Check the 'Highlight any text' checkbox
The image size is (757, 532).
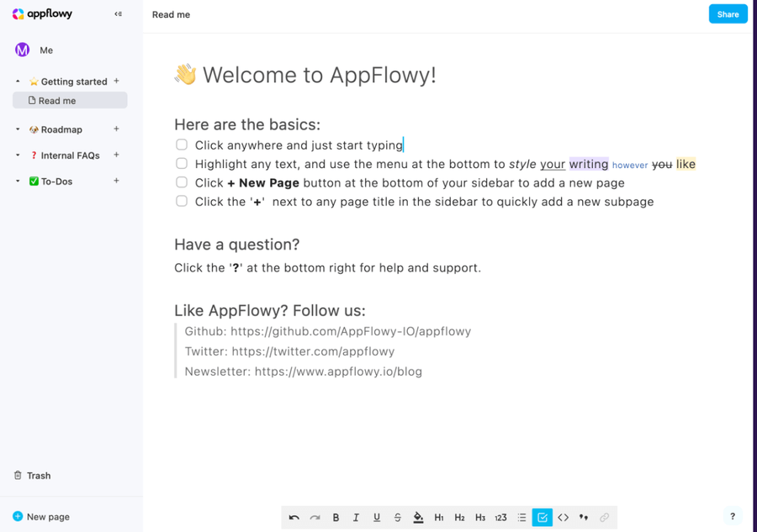182,164
